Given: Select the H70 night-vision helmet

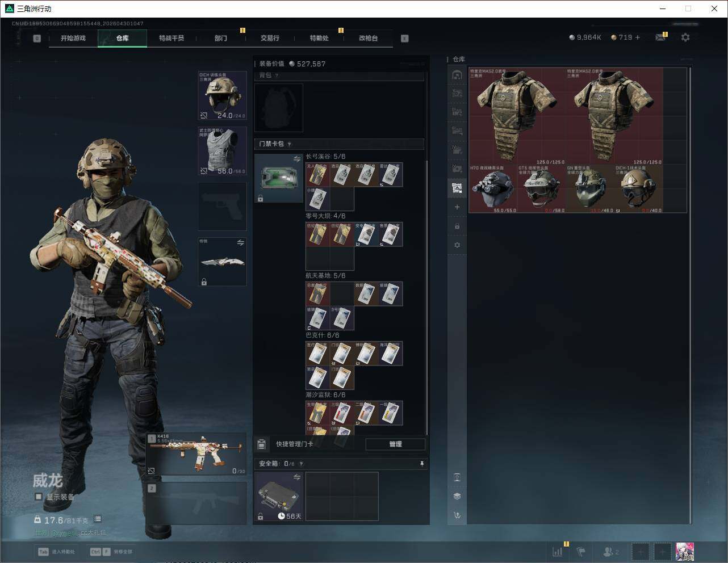Looking at the screenshot, I should [493, 188].
